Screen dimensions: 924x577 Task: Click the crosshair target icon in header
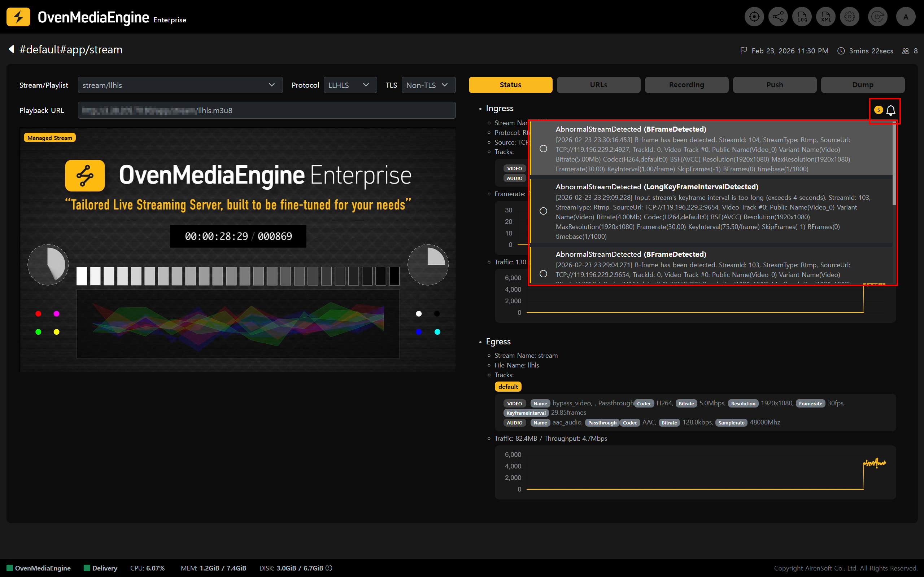pyautogui.click(x=754, y=17)
